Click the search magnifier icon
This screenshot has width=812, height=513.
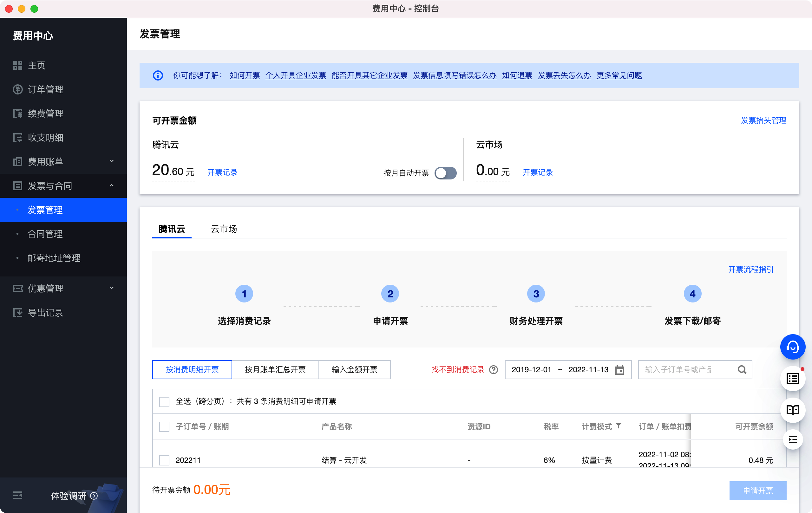click(x=742, y=370)
